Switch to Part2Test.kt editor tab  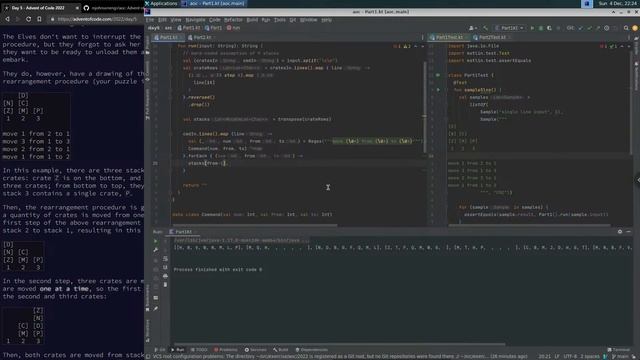click(491, 37)
